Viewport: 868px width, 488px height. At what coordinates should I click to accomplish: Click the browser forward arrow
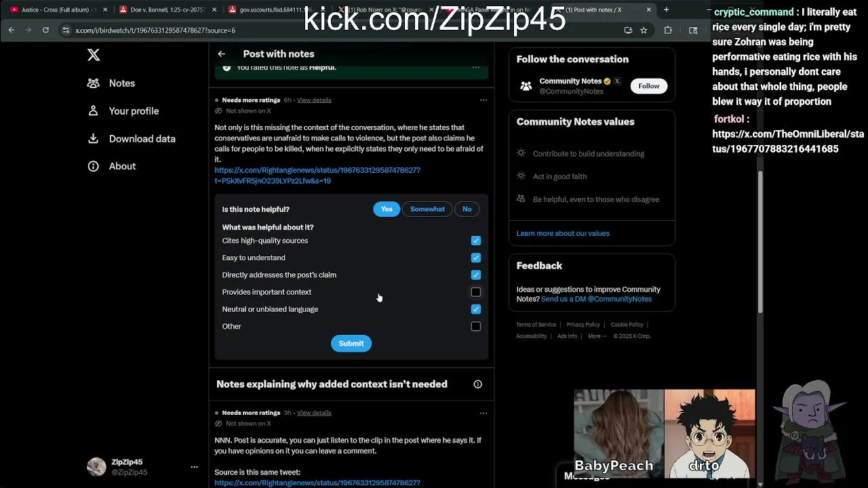click(x=28, y=30)
